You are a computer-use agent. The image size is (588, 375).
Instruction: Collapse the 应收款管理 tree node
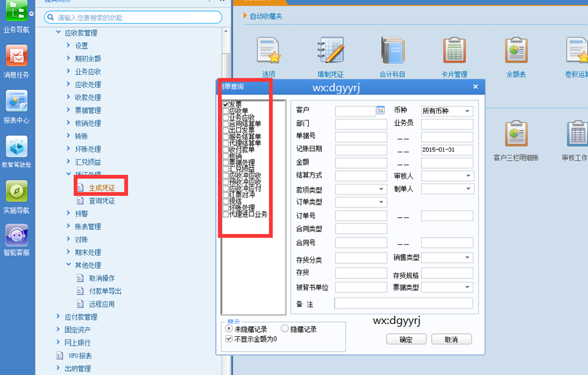(59, 32)
